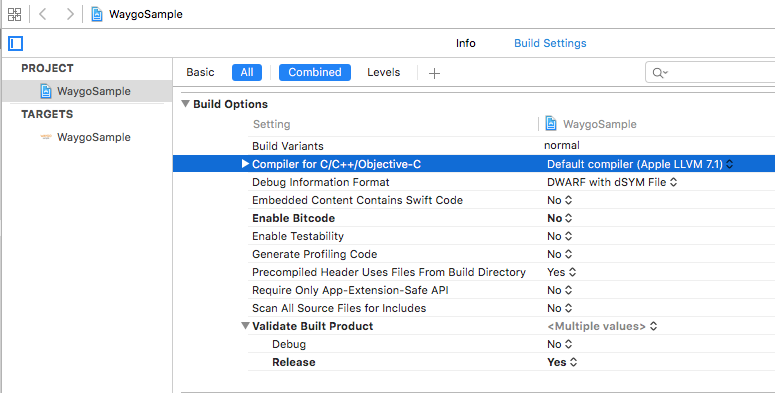The image size is (775, 393).
Task: Switch to the Build Settings tab
Action: click(x=550, y=43)
